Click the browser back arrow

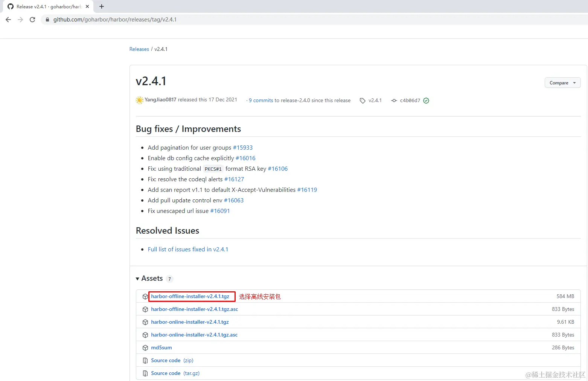click(8, 20)
